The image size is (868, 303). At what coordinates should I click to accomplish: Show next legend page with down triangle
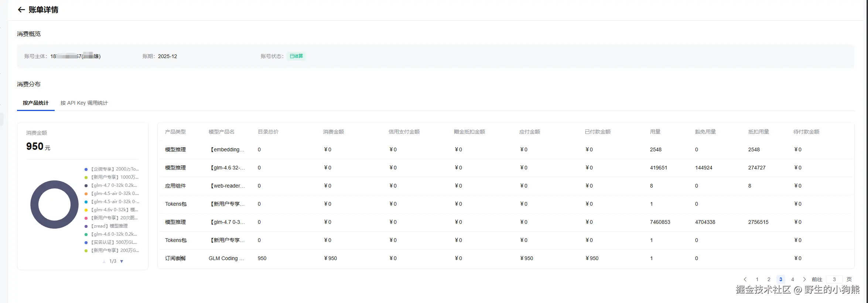click(x=122, y=261)
